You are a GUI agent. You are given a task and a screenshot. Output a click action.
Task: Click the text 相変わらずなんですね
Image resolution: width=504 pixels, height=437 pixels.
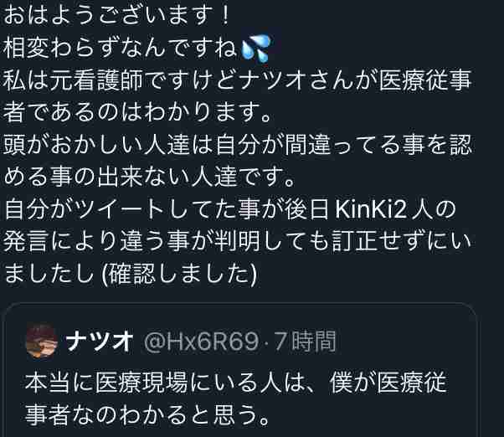click(x=121, y=48)
